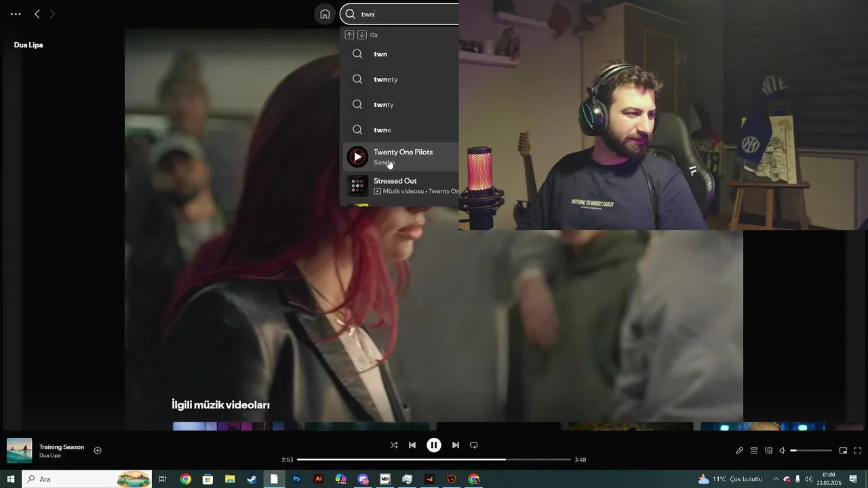Open connect to a device
The height and width of the screenshot is (488, 868).
768,451
